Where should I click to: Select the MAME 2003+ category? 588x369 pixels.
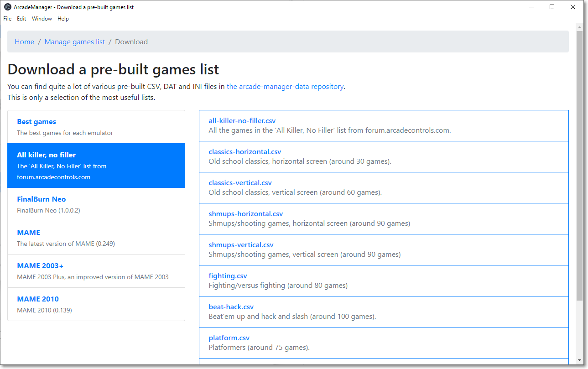coord(96,271)
